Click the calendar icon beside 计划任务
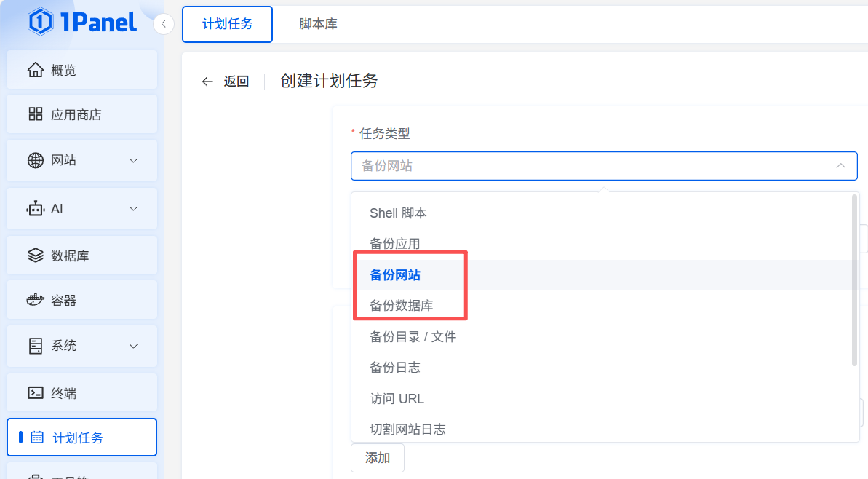This screenshot has height=479, width=868. (x=37, y=438)
